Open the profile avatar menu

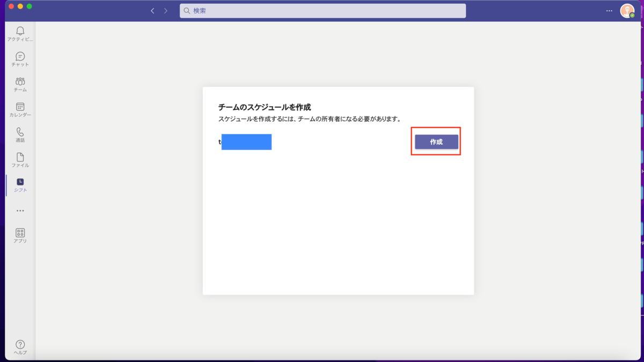pyautogui.click(x=627, y=11)
